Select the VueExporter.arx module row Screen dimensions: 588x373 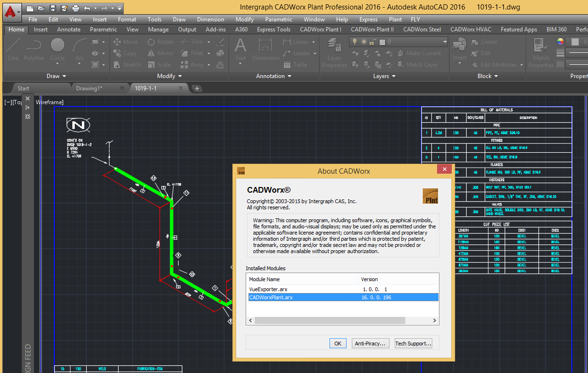342,289
